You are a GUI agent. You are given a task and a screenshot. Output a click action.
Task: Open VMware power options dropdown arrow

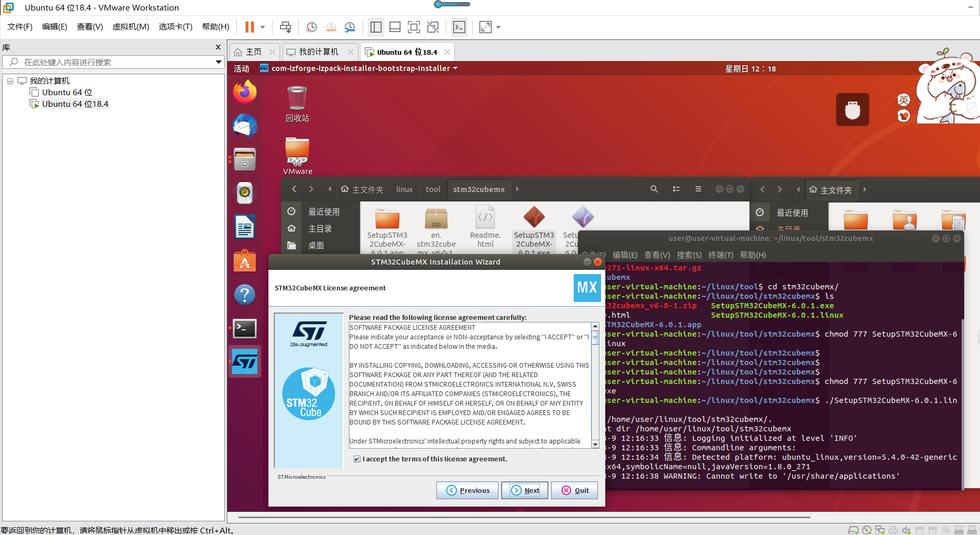263,27
